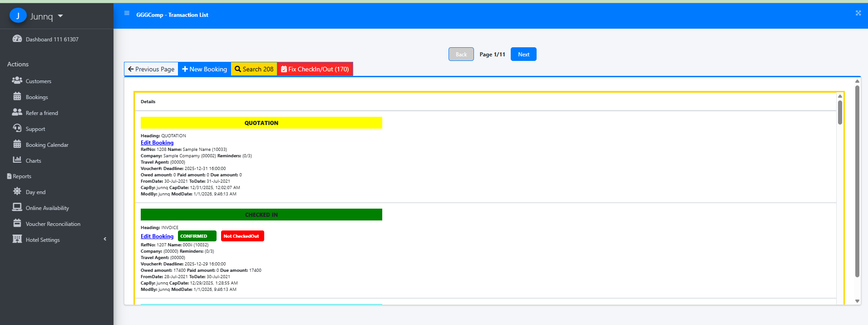This screenshot has width=868, height=325.
Task: Click the Day end gear icon
Action: click(x=17, y=191)
